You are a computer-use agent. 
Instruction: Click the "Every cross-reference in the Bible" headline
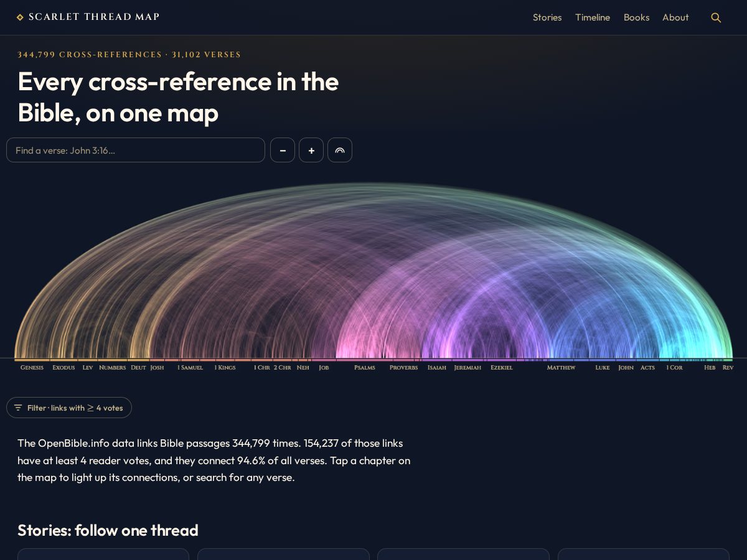pyautogui.click(x=178, y=98)
